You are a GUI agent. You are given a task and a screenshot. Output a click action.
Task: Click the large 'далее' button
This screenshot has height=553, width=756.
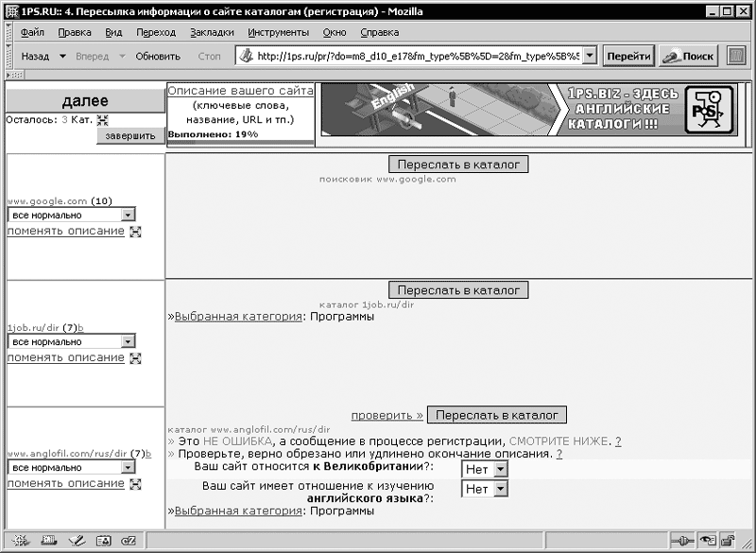coord(85,101)
